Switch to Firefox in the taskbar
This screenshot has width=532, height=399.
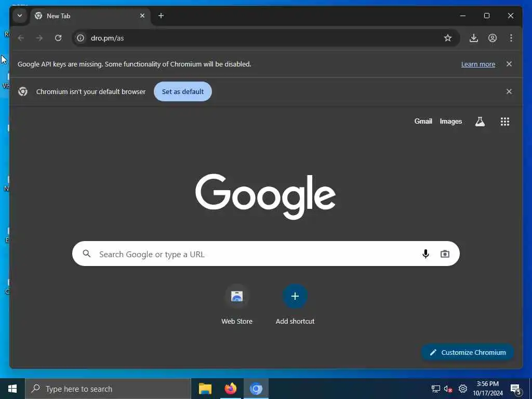point(230,389)
